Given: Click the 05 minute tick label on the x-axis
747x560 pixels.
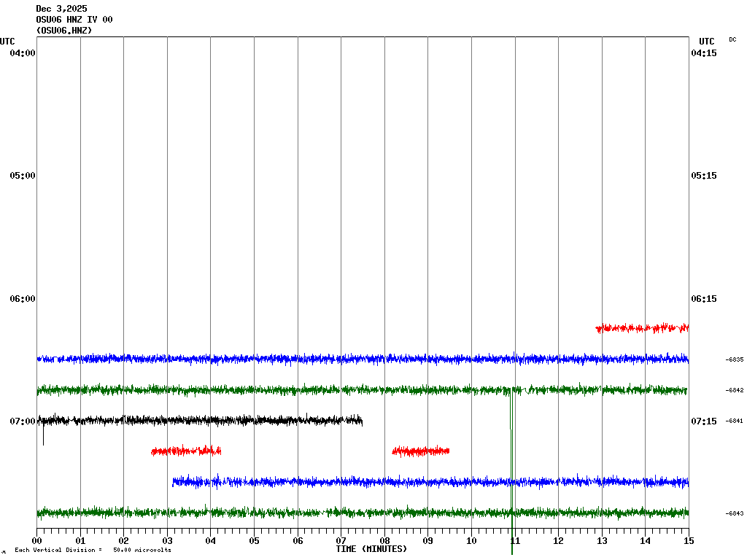Looking at the screenshot, I should pos(254,541).
